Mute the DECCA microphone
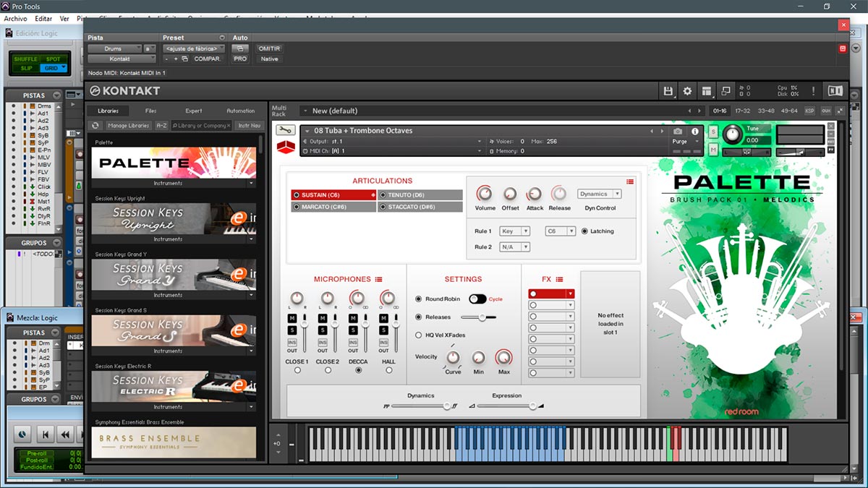This screenshot has width=868, height=488. coord(354,319)
